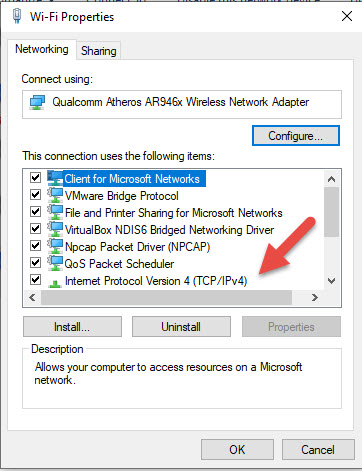Click the Client for Microsoft Networks icon
The image size is (362, 471).
point(55,178)
